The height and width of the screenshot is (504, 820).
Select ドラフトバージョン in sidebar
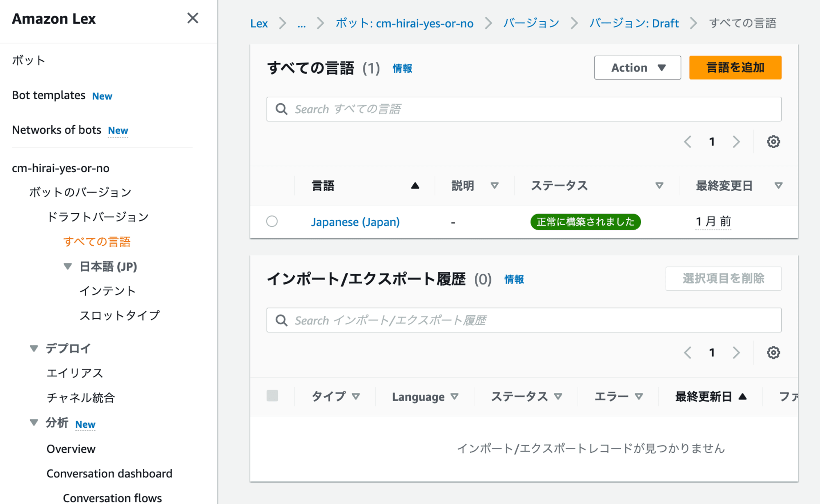[98, 217]
